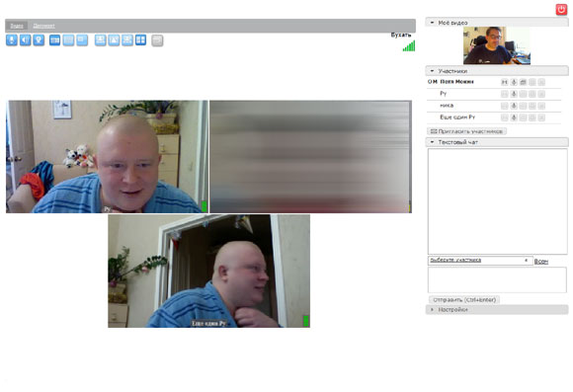Toggle microphone for participant Еще один Ру
573x392 pixels.
click(514, 118)
